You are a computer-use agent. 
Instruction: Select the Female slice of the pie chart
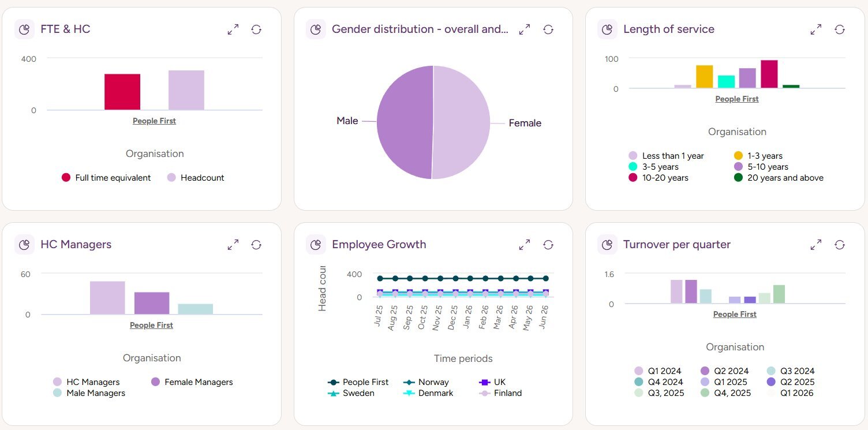(462, 122)
